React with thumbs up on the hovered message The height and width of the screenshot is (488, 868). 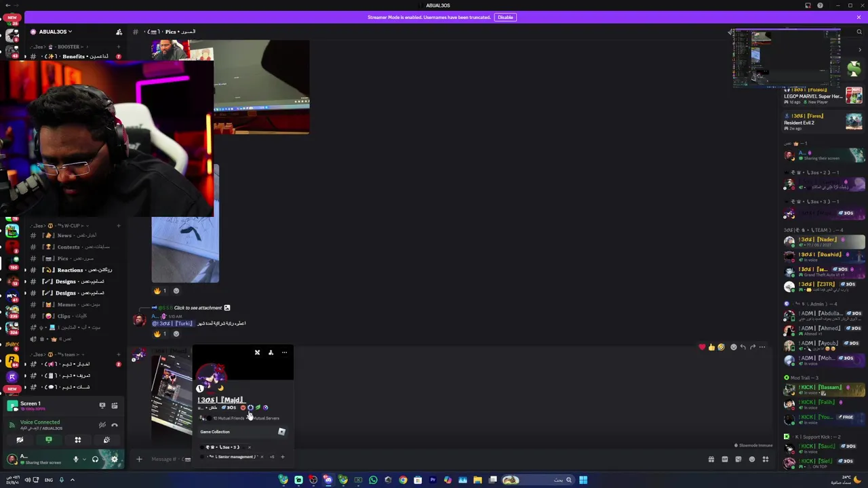[711, 347]
